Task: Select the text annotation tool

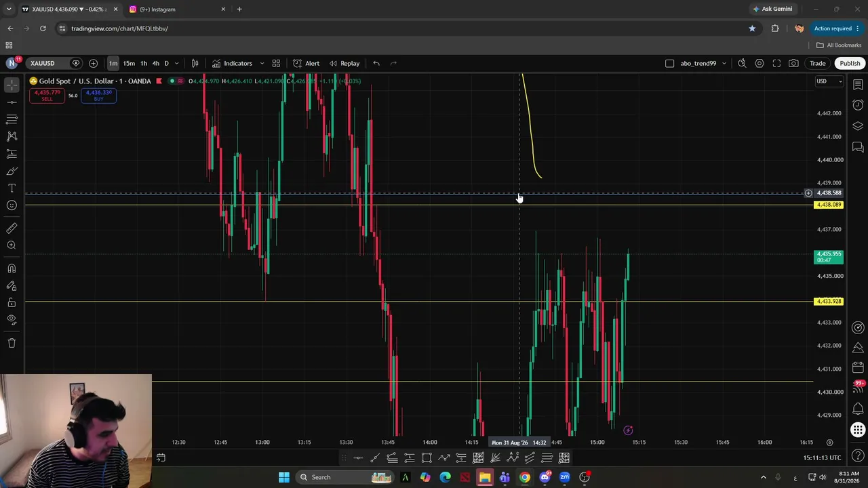Action: pos(12,188)
